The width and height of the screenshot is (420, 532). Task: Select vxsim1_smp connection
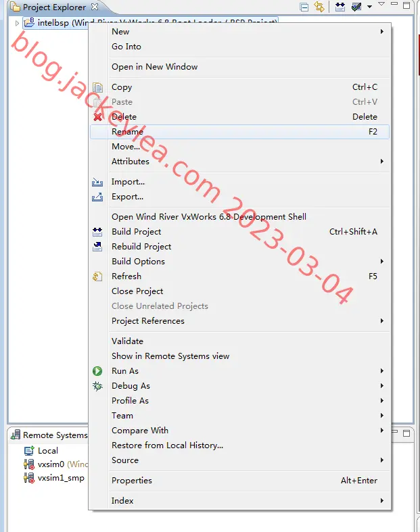point(54,478)
